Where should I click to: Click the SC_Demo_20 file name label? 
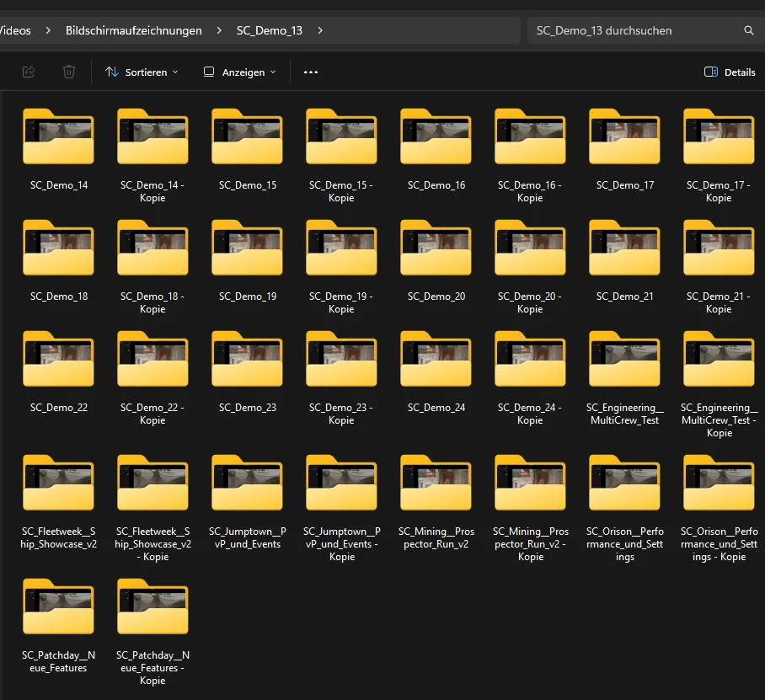436,297
